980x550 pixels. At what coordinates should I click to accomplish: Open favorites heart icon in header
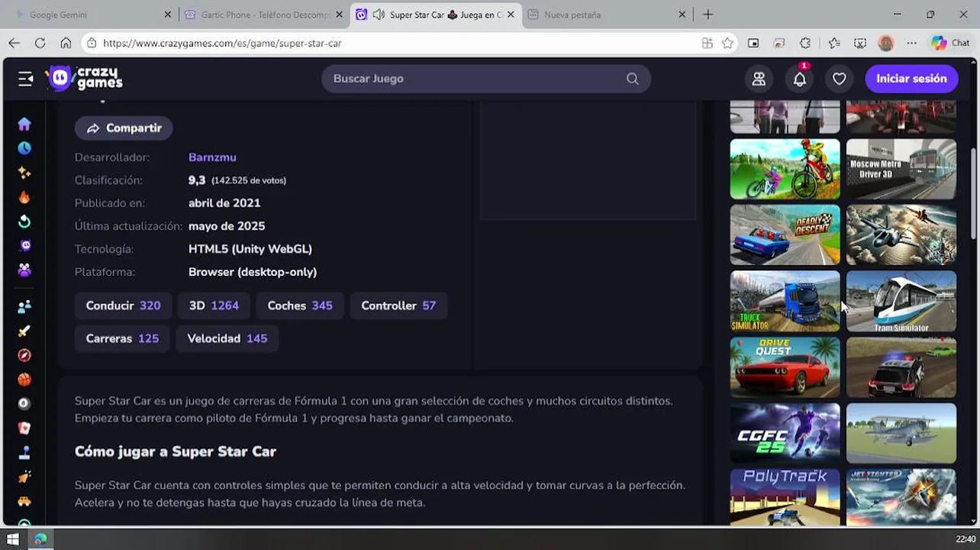point(839,79)
